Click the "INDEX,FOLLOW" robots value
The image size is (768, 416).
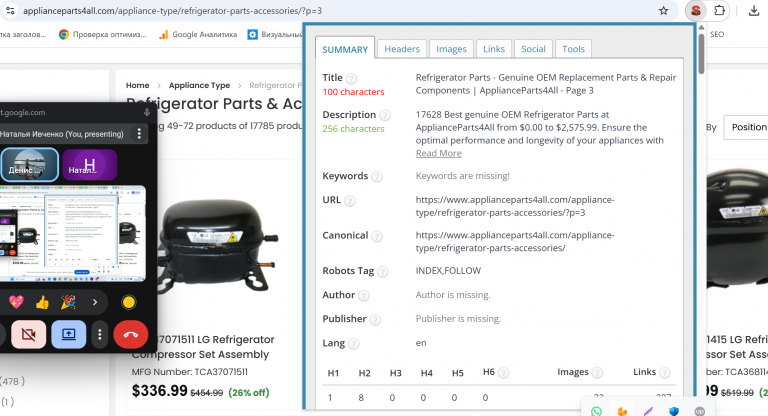(x=448, y=270)
